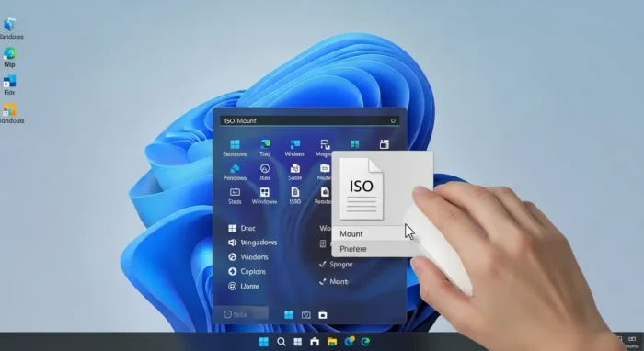Image resolution: width=644 pixels, height=351 pixels.
Task: Click the ISO Mount search field
Action: point(309,120)
